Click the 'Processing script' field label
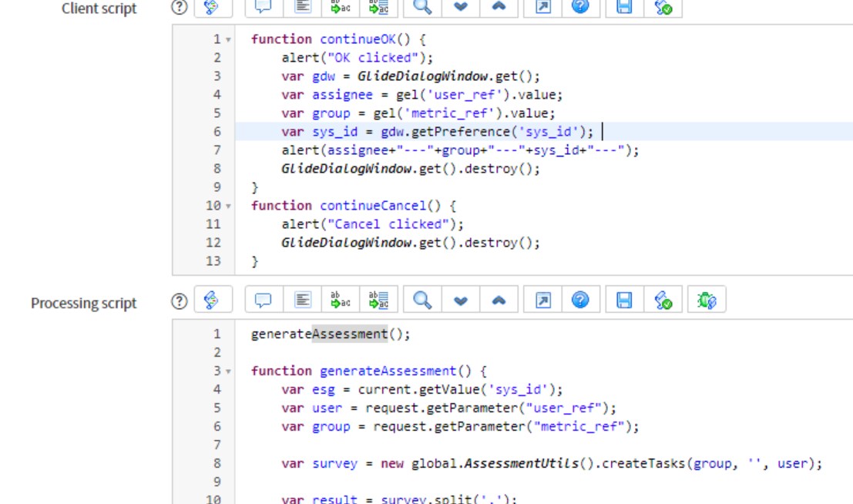Screen dimensions: 853x504 coord(84,303)
